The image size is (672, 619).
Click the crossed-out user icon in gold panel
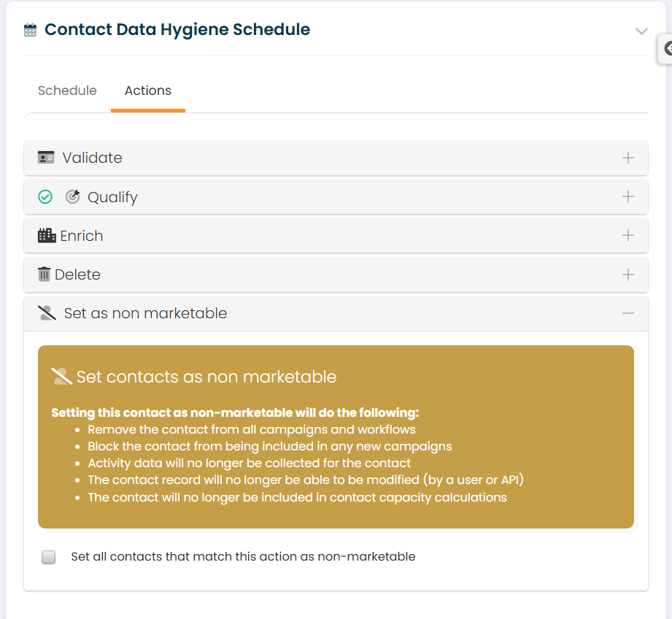(x=62, y=377)
